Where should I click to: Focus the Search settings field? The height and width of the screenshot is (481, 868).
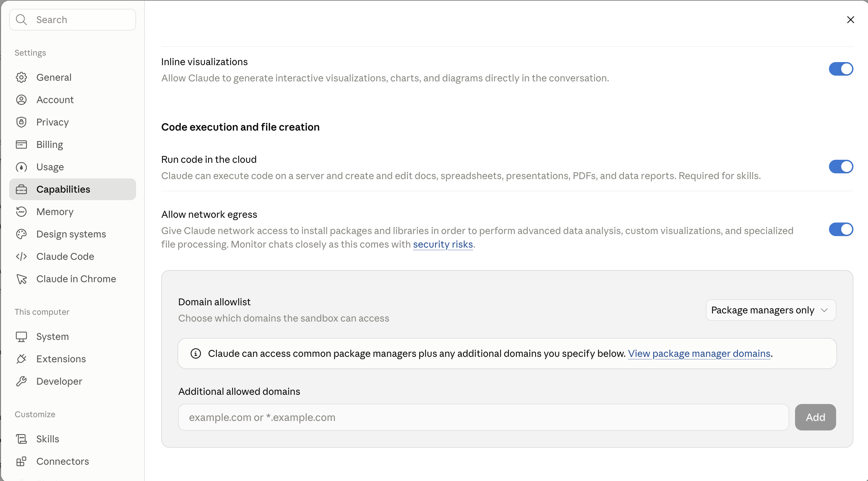click(73, 20)
